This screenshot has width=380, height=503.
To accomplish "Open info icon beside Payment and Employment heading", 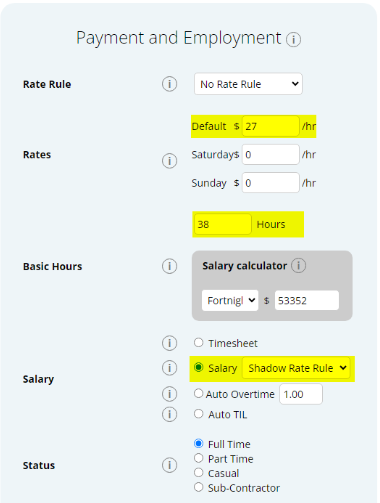I will pos(293,40).
